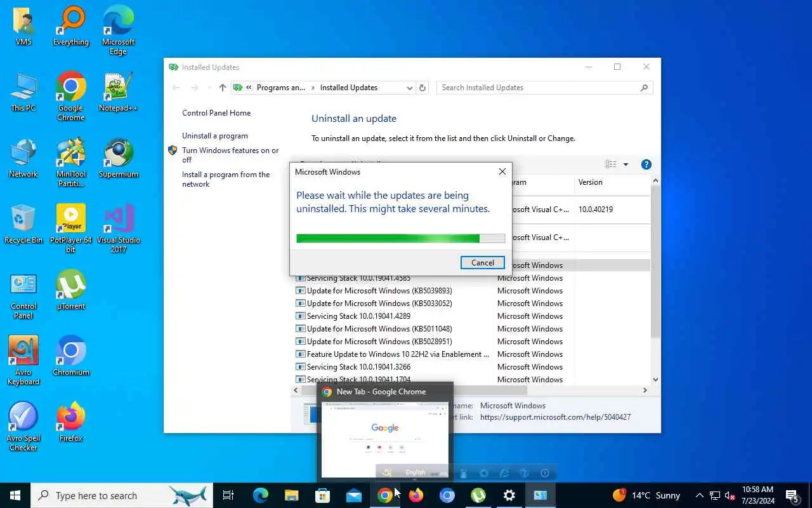Screen dimensions: 812x508
Task: Open Microsoft Edge desktop shortcut
Action: coord(118,30)
